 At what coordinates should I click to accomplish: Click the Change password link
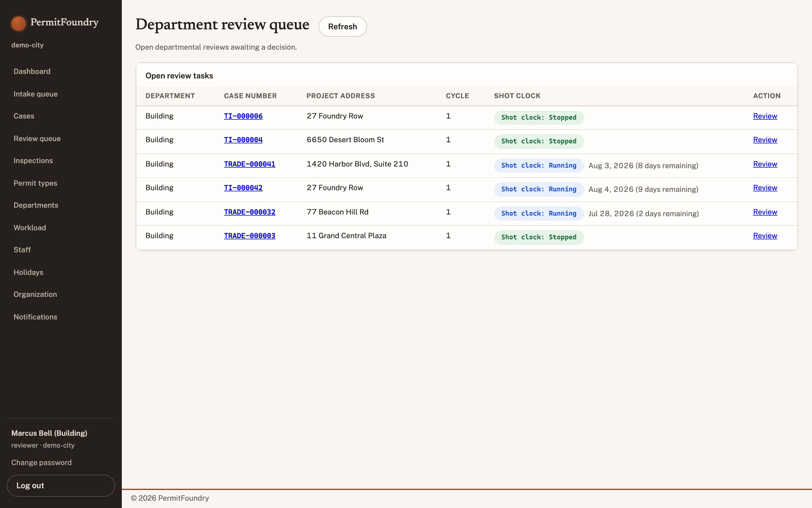click(x=41, y=463)
